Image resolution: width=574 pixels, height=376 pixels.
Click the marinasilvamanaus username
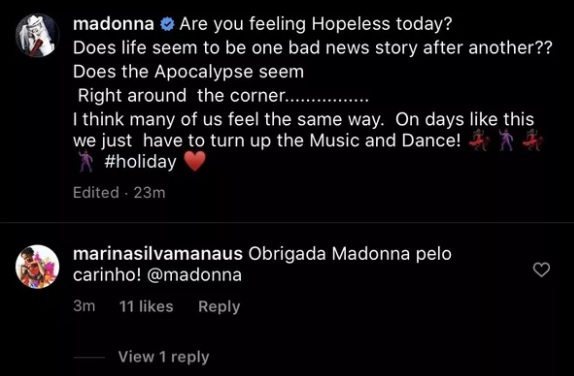point(158,254)
